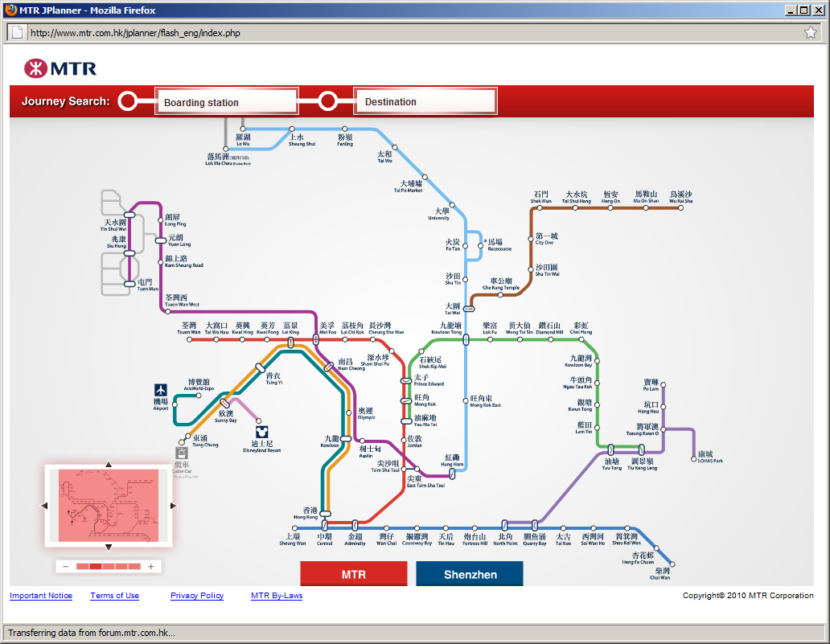Open the Important Notice link
This screenshot has width=830, height=644.
click(x=41, y=595)
